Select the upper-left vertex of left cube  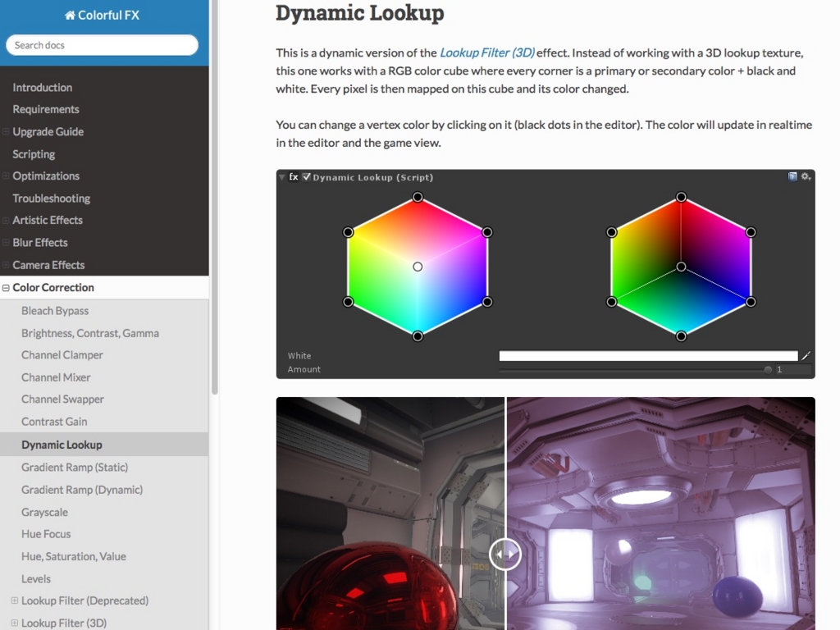coord(348,232)
